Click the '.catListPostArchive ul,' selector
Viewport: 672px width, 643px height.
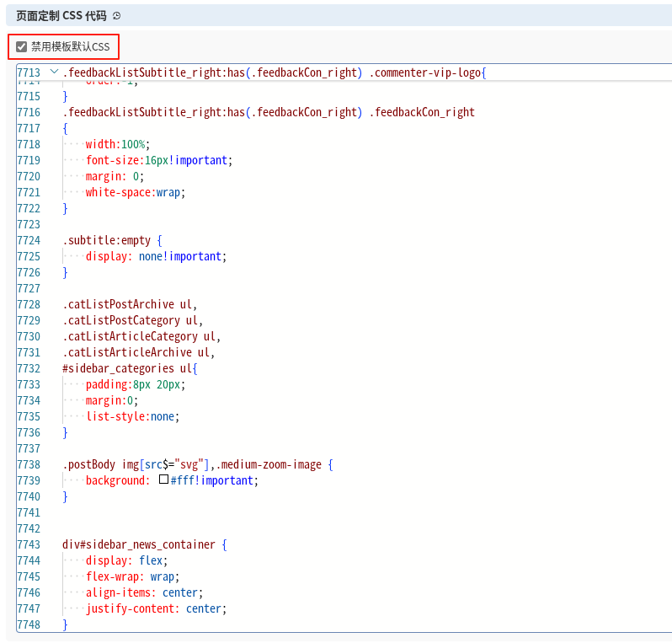pos(130,304)
